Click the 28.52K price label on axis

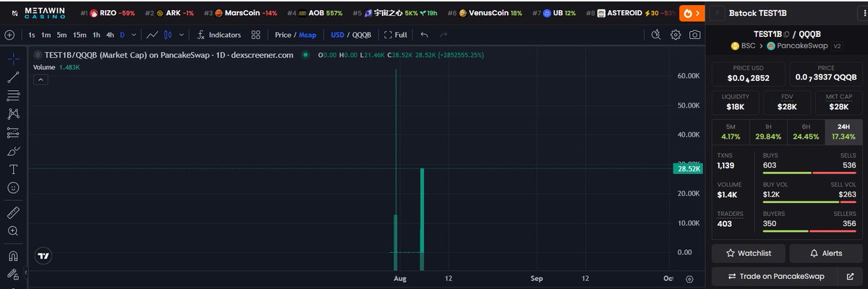pyautogui.click(x=687, y=168)
